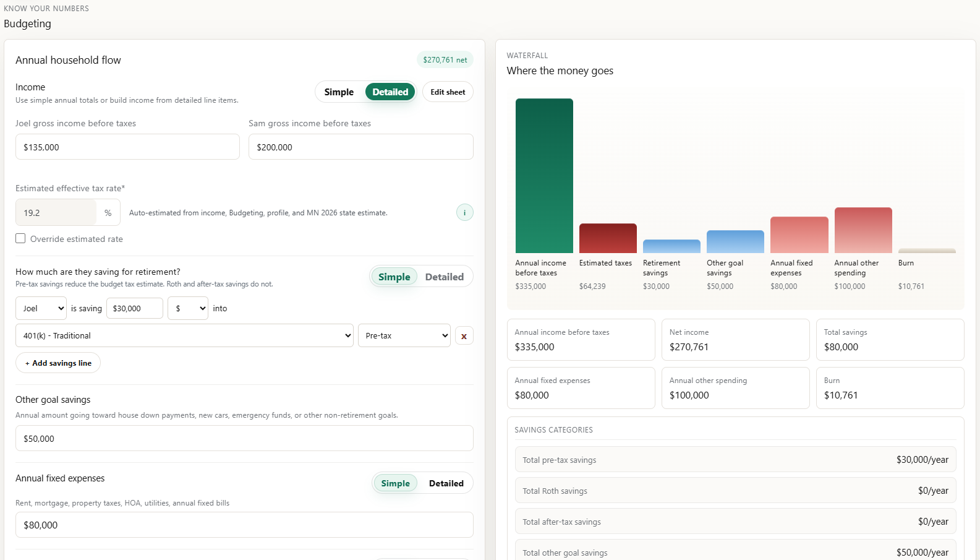The height and width of the screenshot is (560, 980).
Task: Edit Other goal savings $50,000 field
Action: 244,438
